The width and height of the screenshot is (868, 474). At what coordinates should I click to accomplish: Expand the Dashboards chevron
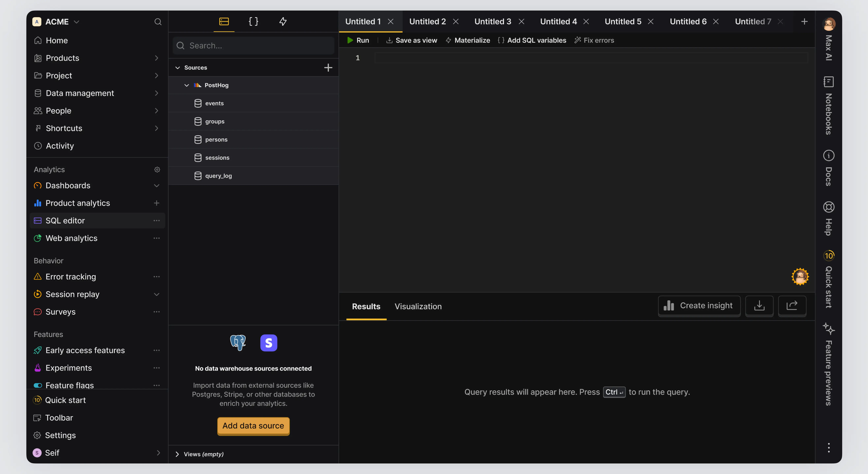(156, 186)
